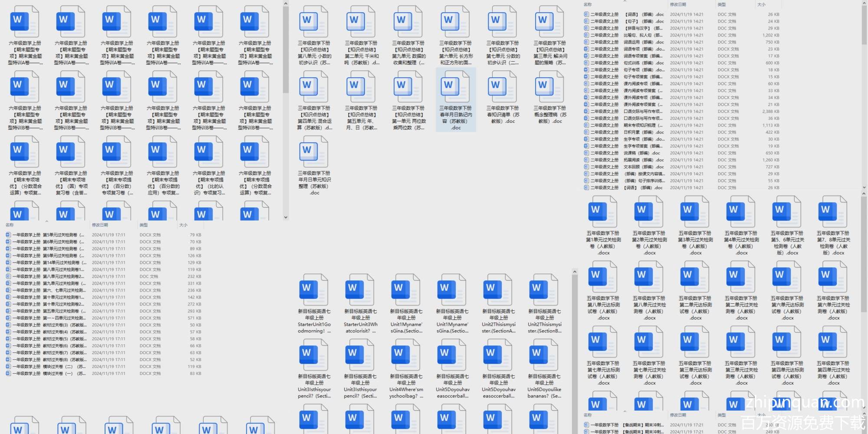Click 三年级数学下册 概念整理稿 Word file icon
This screenshot has width=868, height=434.
click(549, 87)
